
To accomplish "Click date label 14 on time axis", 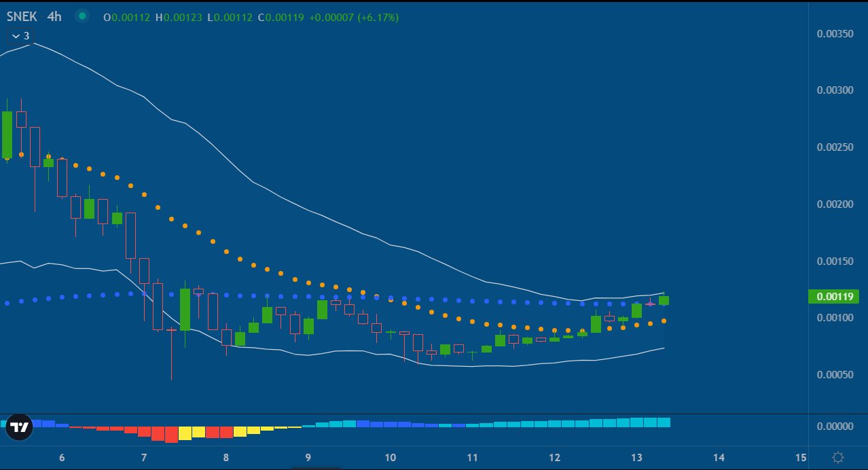I will (719, 457).
